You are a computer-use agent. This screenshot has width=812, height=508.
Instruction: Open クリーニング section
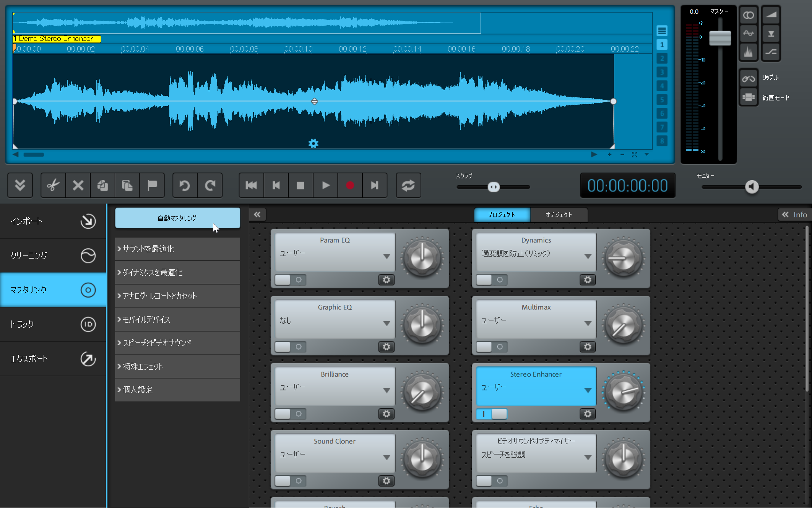[53, 256]
